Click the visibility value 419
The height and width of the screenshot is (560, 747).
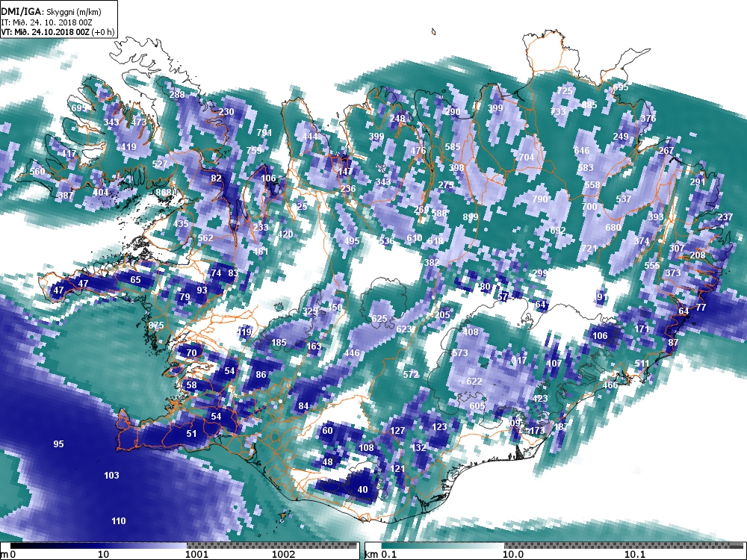(x=128, y=147)
